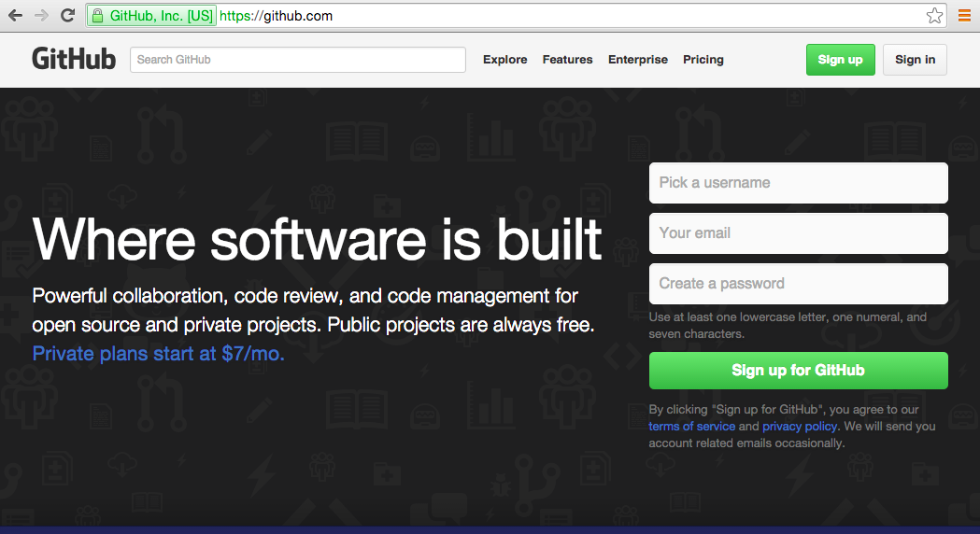The width and height of the screenshot is (980, 534).
Task: Focus the Search GitHub field
Action: click(x=297, y=60)
